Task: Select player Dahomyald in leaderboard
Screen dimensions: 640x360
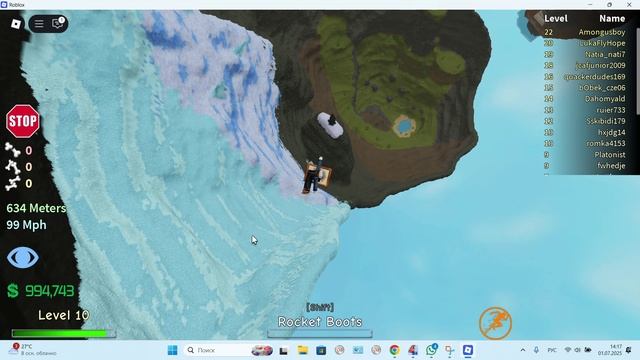Action: click(x=605, y=99)
